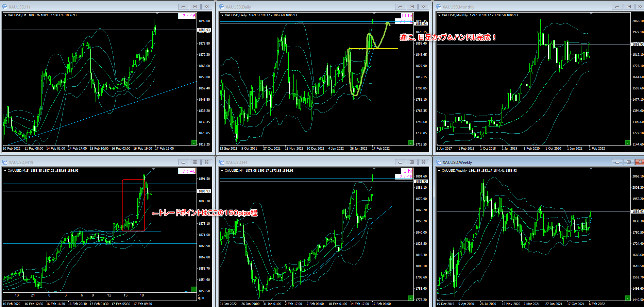This screenshot has height=307, width=644.
Task: Open the XAUUSD,Weekly chart dropdown triangle
Action: coord(439,171)
